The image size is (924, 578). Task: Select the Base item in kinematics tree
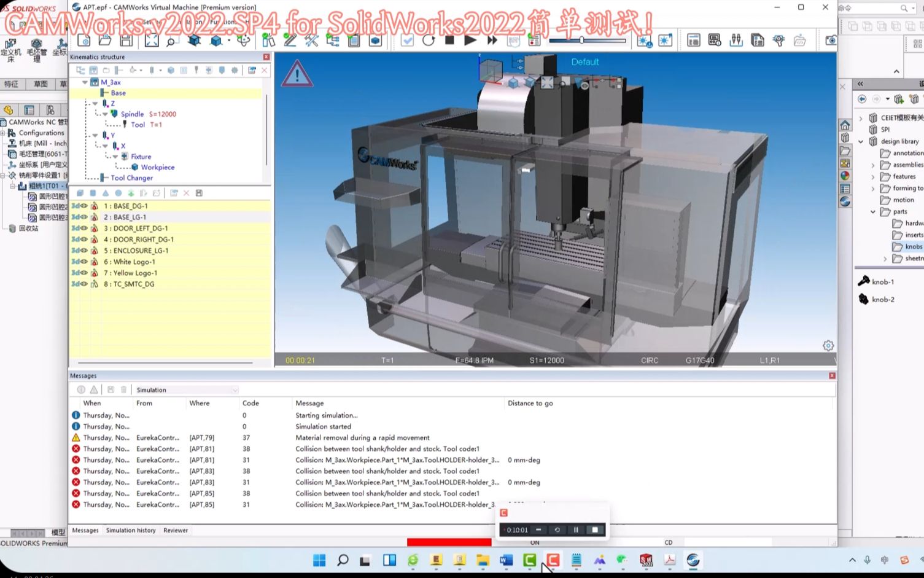[x=118, y=93]
